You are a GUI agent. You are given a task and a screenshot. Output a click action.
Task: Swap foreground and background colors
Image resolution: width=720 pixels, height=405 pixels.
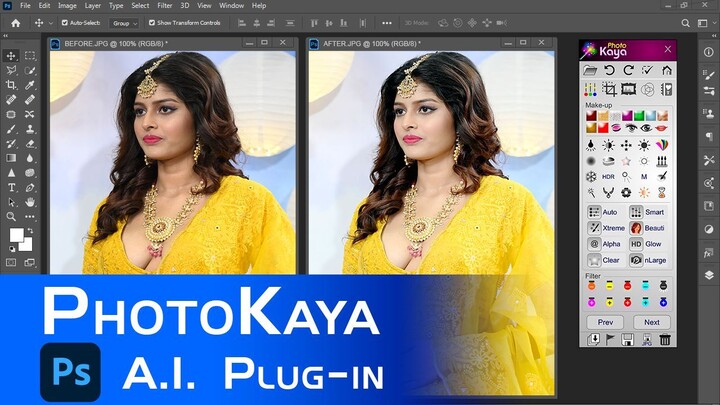pos(30,231)
